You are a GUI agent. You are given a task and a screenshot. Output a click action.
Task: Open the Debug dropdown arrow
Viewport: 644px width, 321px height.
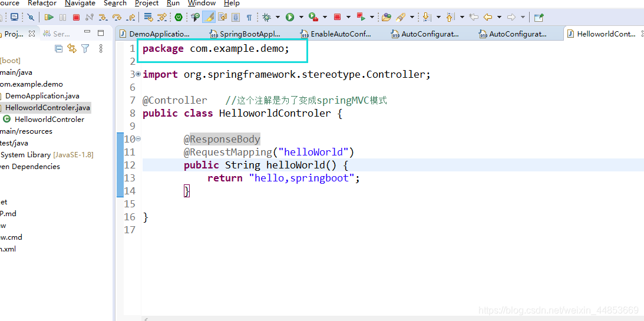[278, 17]
